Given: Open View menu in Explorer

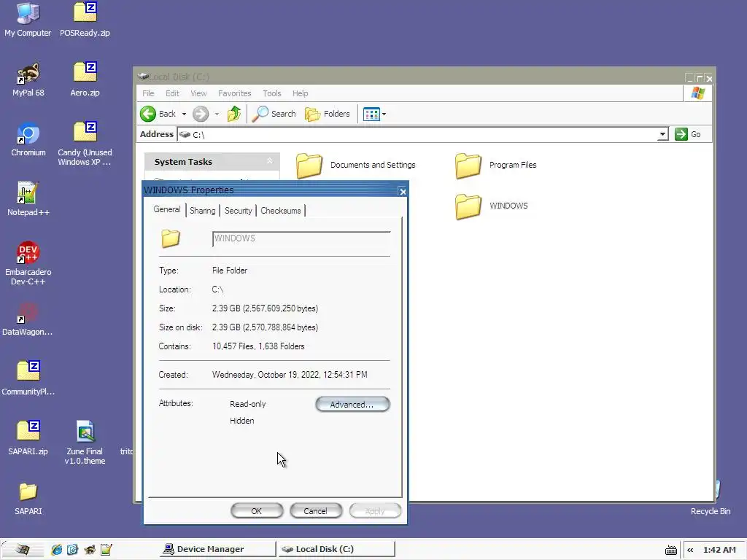Looking at the screenshot, I should click(198, 93).
